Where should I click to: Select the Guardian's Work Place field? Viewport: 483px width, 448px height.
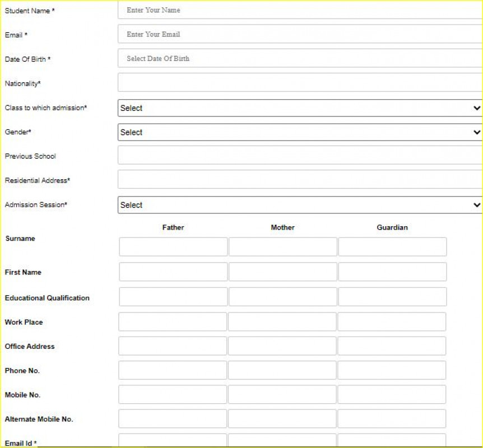(392, 322)
